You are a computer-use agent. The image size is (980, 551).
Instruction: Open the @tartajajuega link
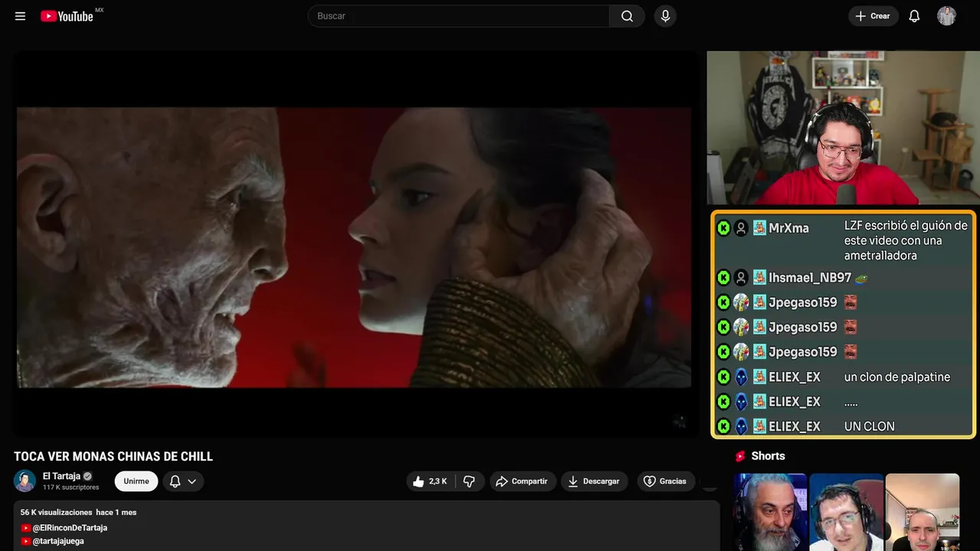click(x=58, y=541)
